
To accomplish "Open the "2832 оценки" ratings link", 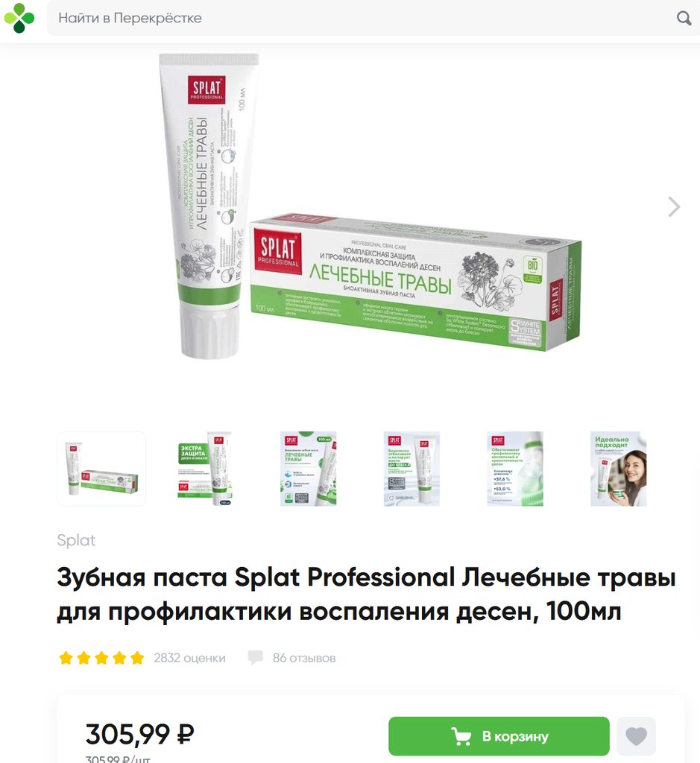I will click(189, 658).
